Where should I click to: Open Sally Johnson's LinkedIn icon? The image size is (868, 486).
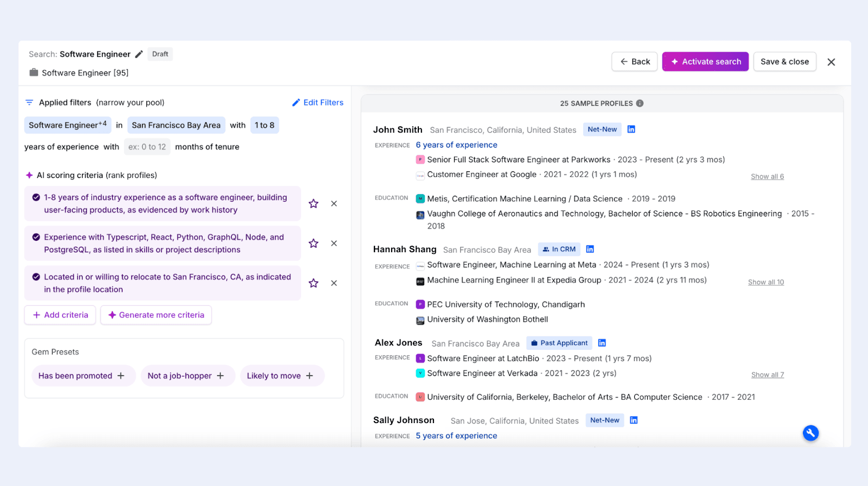point(634,420)
